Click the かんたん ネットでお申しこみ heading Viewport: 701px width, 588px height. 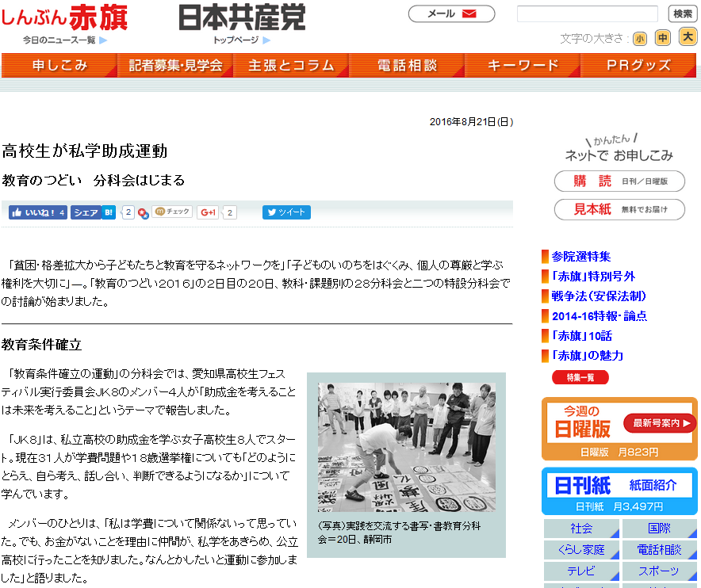[x=619, y=149]
